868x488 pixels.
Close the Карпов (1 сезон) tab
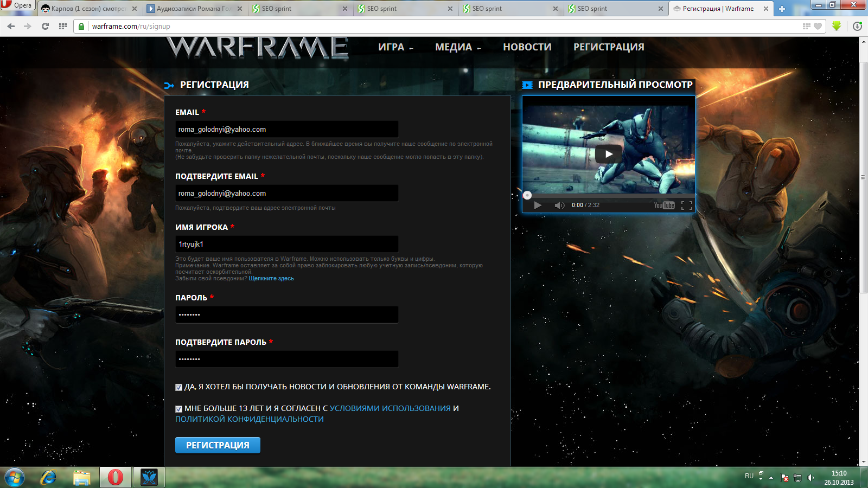[135, 9]
